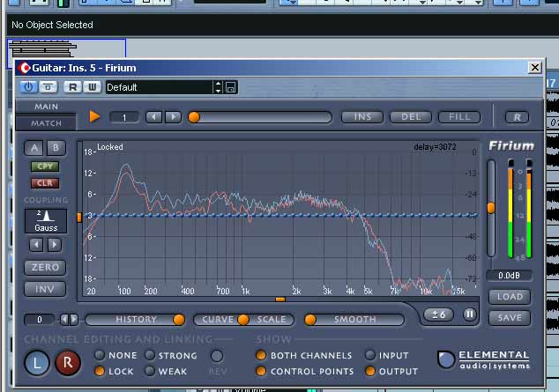Click the point number field showing 1
Image resolution: width=559 pixels, height=392 pixels.
pos(124,117)
